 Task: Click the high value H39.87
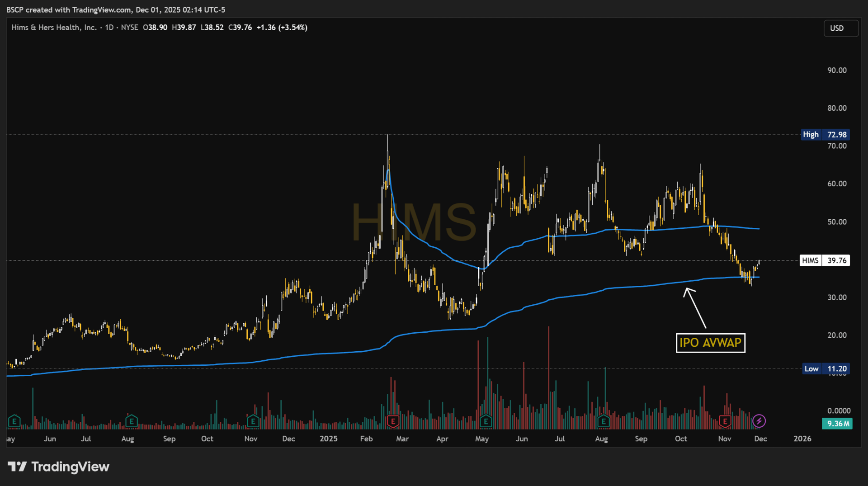(184, 28)
